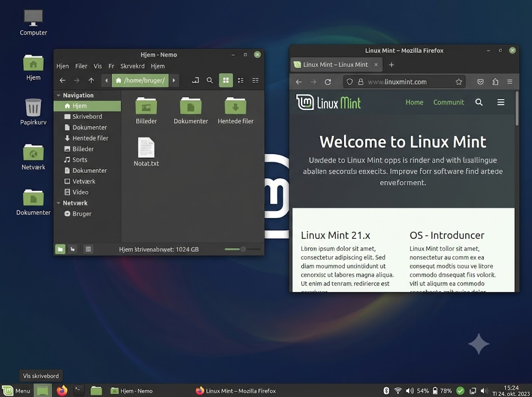Select Bruger under Netværk in sidebar
Screen dimensions: 532x397
(87, 214)
